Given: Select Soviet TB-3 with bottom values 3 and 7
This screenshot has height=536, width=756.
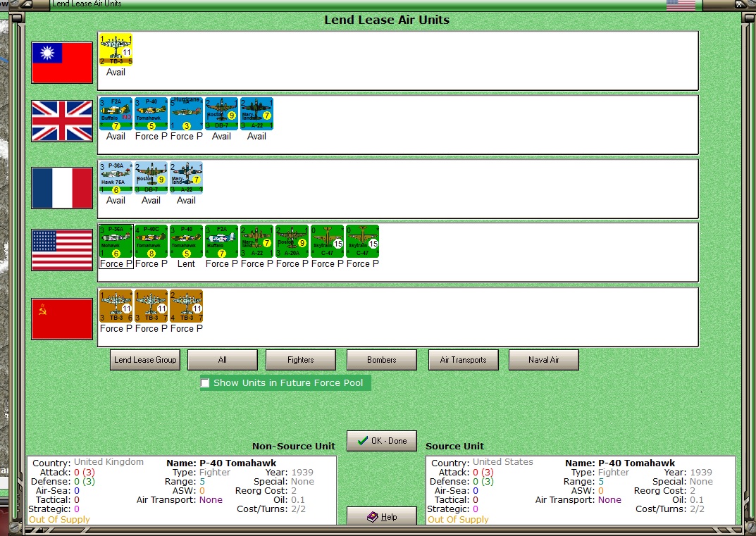Looking at the screenshot, I should [x=151, y=306].
